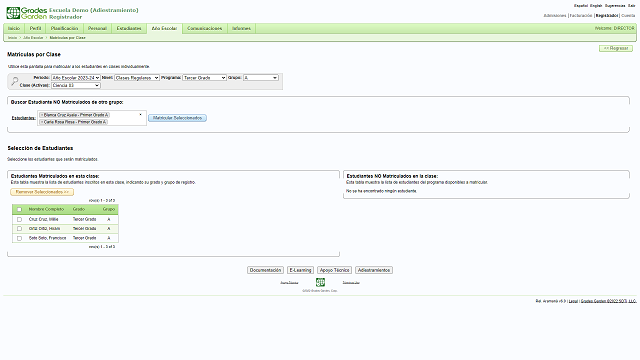Sort by Grado column header
The height and width of the screenshot is (360, 640).
[79, 209]
